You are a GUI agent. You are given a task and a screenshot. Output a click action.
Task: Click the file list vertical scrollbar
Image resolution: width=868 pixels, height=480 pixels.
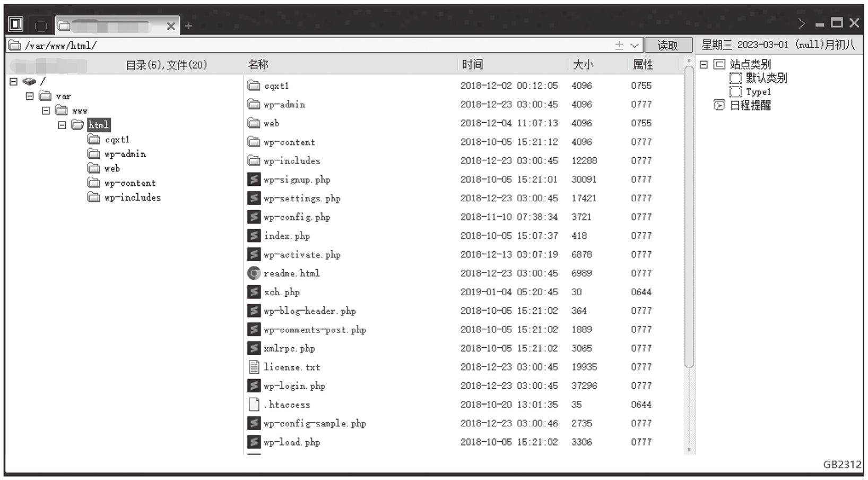pos(689,217)
